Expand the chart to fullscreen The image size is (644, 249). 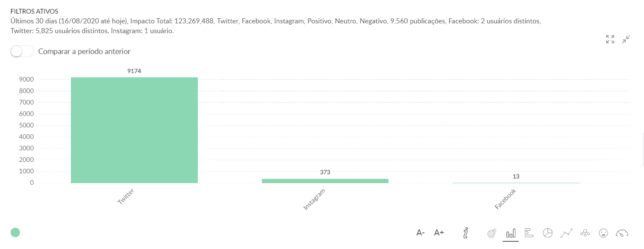[x=610, y=40]
